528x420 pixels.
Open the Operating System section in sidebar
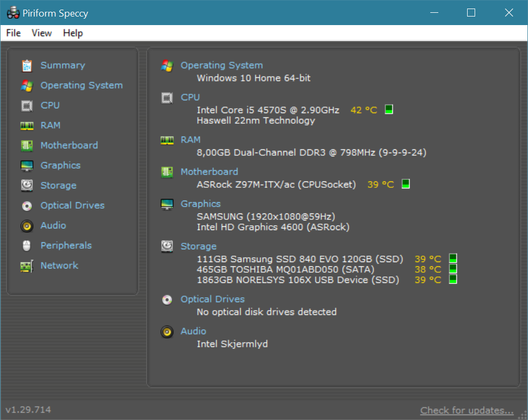click(82, 85)
